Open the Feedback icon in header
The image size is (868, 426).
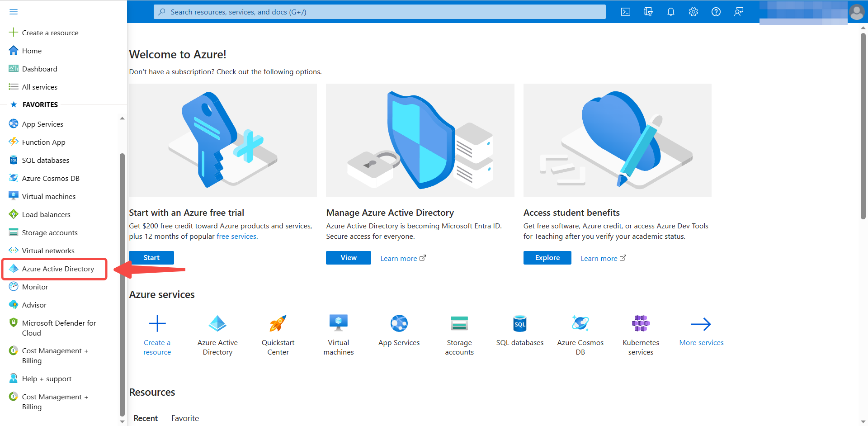pos(739,12)
